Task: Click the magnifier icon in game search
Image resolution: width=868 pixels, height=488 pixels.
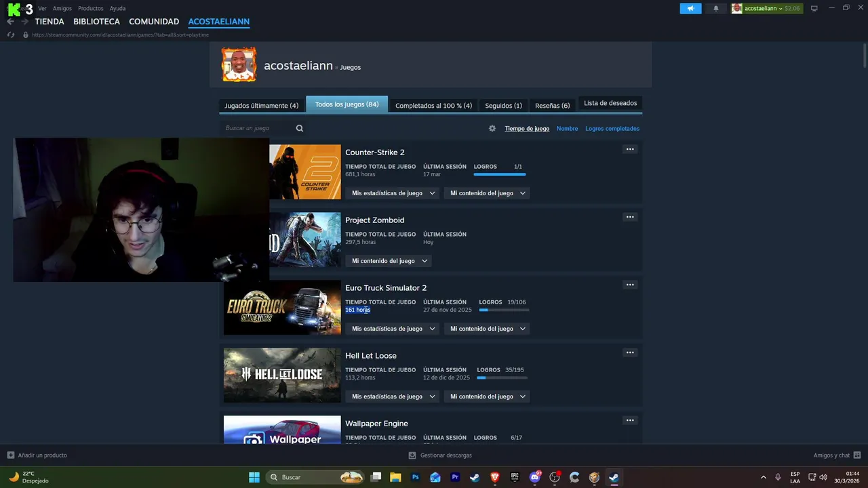Action: point(299,128)
